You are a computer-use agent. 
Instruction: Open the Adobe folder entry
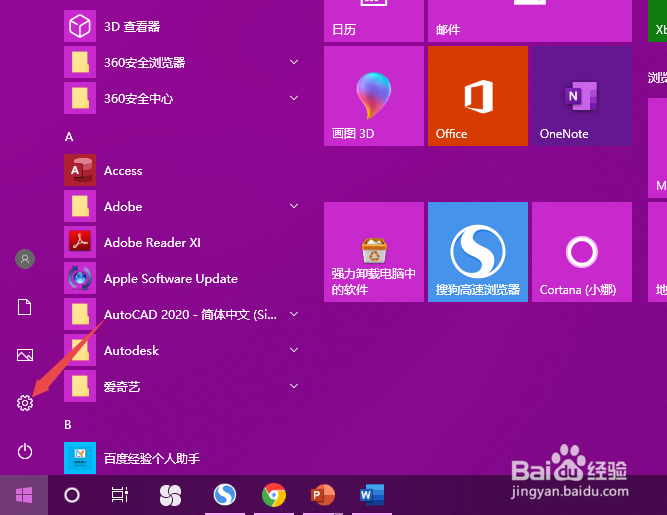[x=182, y=206]
